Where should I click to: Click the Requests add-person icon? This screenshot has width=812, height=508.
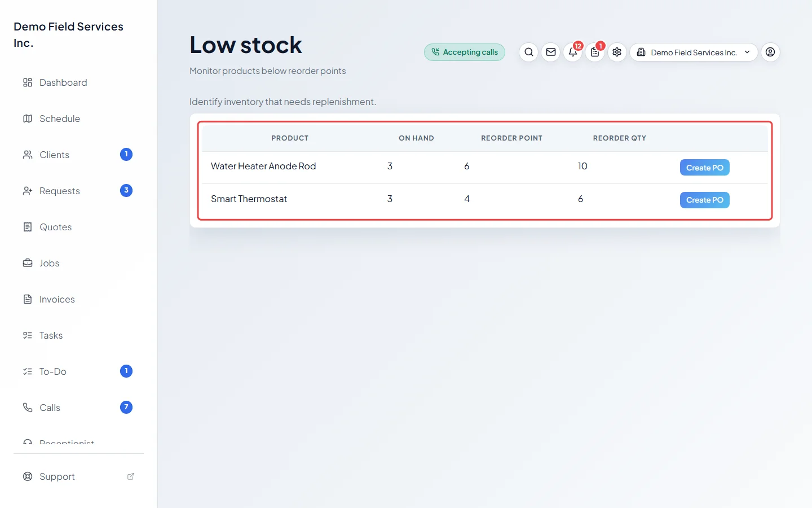[28, 191]
